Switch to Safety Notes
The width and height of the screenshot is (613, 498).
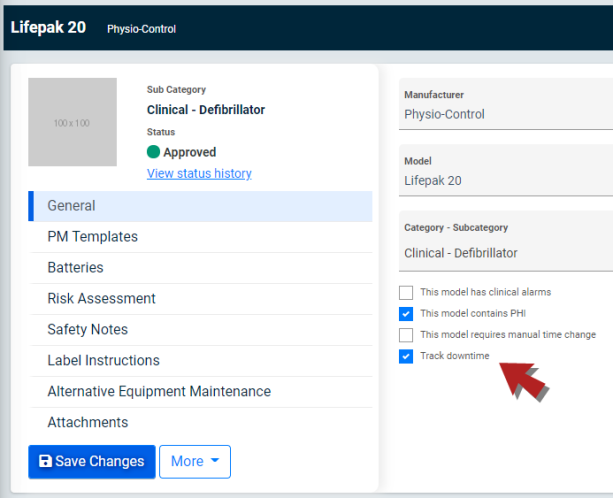201,330
